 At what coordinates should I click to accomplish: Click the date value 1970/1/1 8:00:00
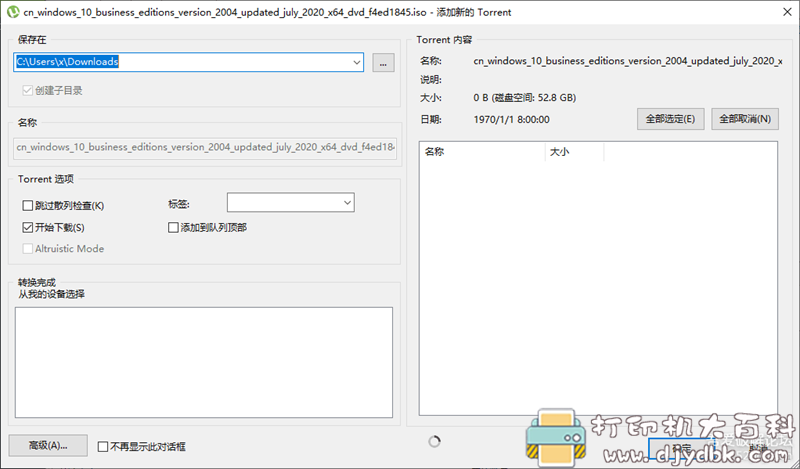(511, 120)
